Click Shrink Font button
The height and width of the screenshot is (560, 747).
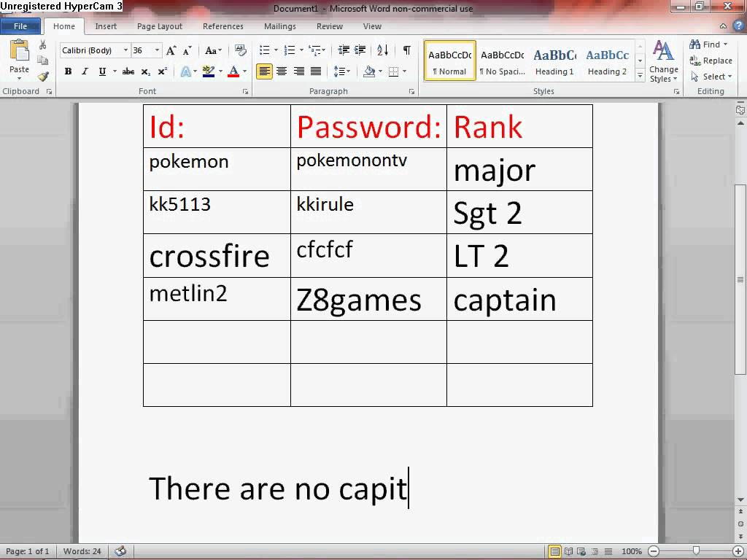click(x=187, y=50)
